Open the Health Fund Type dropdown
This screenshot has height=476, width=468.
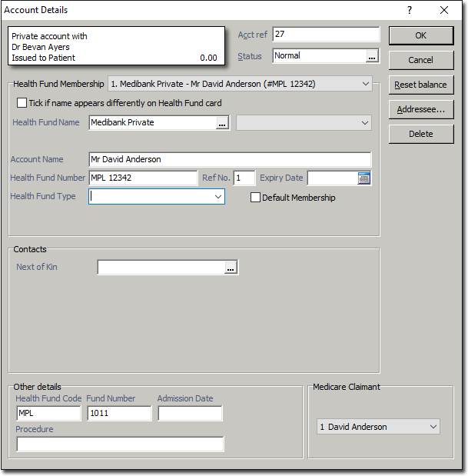point(217,197)
